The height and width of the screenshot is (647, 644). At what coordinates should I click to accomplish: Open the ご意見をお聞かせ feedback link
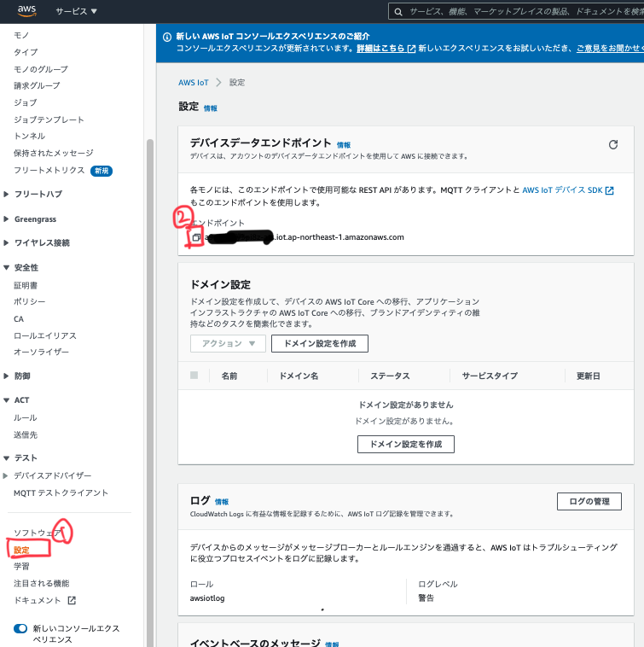(610, 49)
